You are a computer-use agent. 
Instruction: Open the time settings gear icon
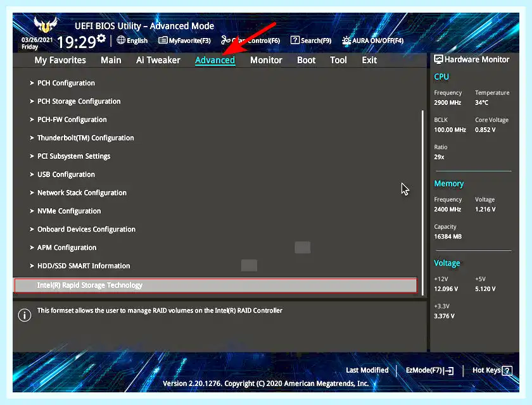coord(101,38)
